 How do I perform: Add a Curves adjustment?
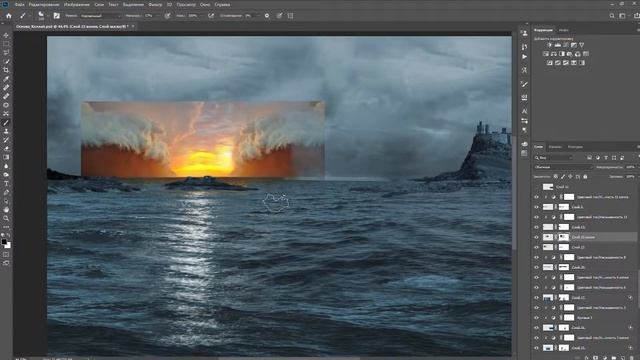[566, 45]
